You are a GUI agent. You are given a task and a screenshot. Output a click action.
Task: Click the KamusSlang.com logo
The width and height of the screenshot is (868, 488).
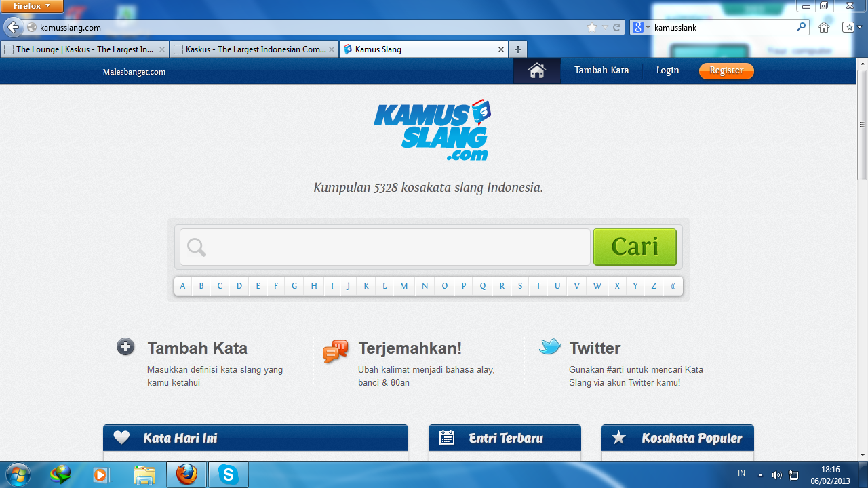point(432,131)
